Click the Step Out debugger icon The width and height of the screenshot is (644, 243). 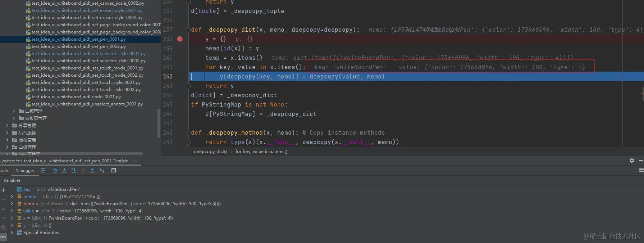[92, 170]
